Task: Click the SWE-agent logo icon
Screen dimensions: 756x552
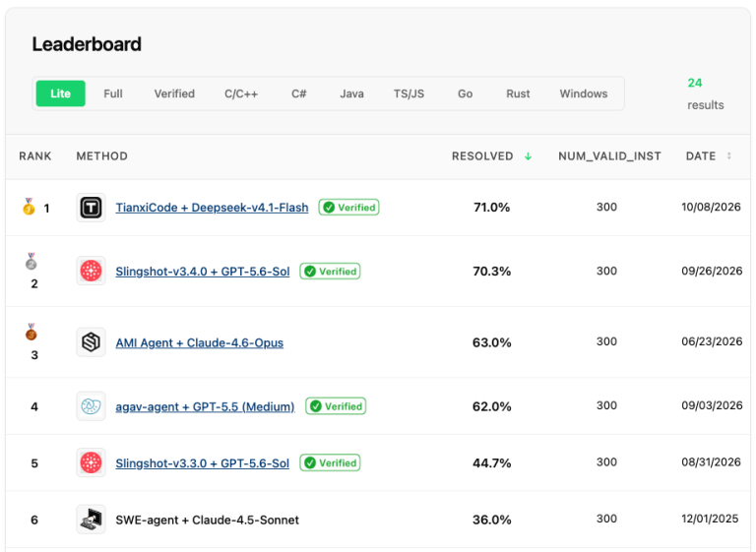Action: [91, 520]
